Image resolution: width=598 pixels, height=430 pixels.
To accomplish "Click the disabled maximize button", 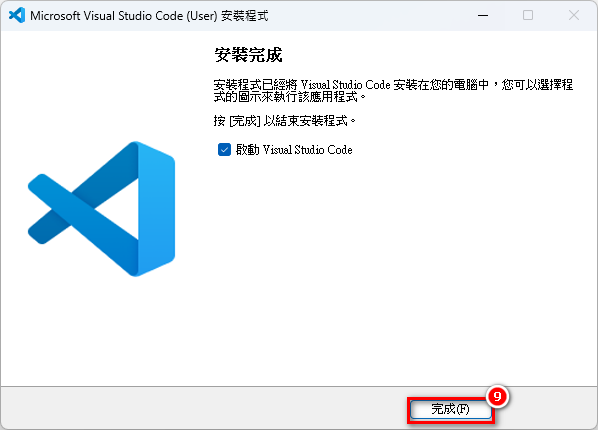I will click(528, 16).
